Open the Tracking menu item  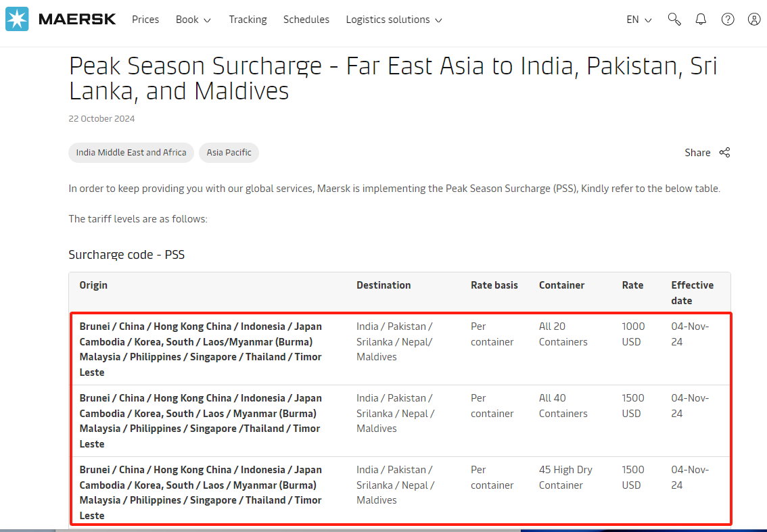[x=248, y=20]
